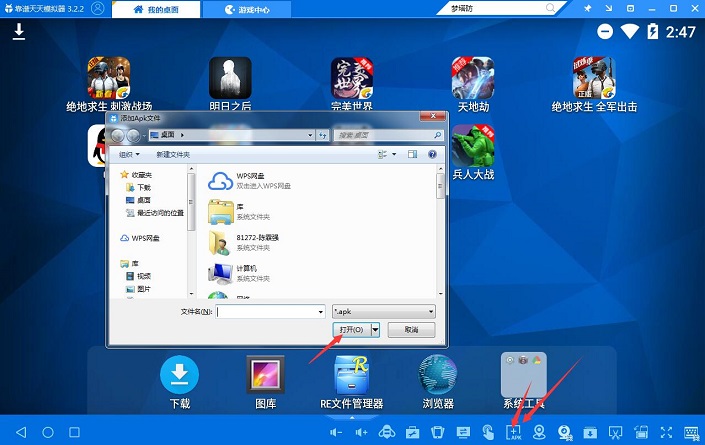
Task: Click the pin window icon in title bar
Action: tap(587, 8)
